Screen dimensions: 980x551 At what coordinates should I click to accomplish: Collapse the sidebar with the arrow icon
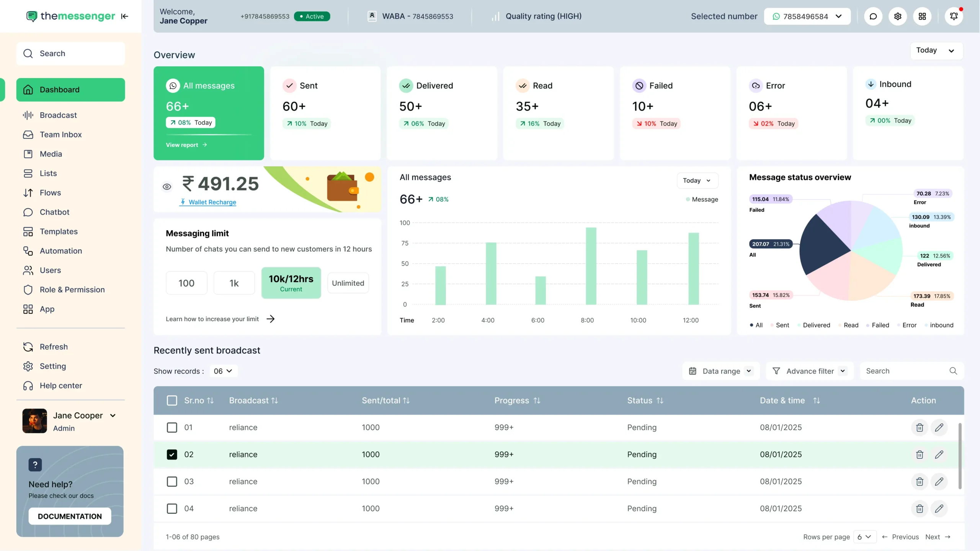[124, 16]
